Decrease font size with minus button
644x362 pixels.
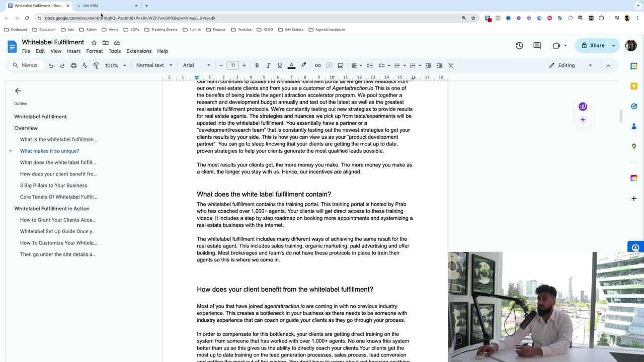(x=221, y=65)
